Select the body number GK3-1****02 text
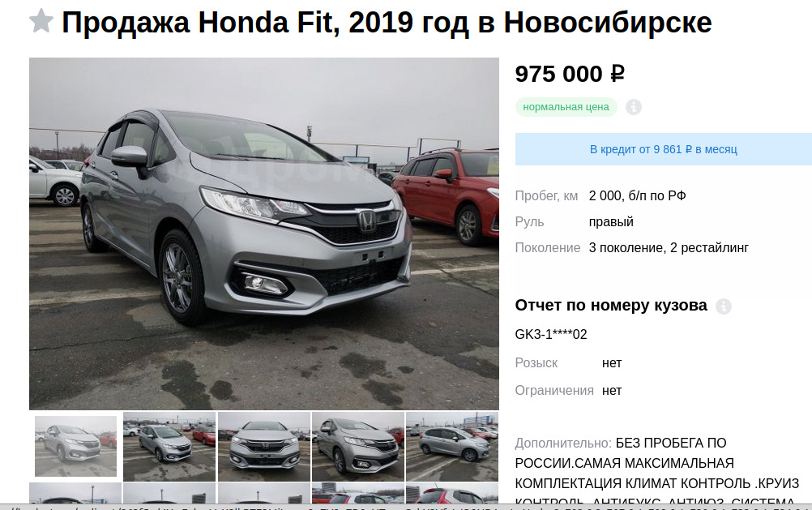This screenshot has height=510, width=812. click(x=551, y=334)
